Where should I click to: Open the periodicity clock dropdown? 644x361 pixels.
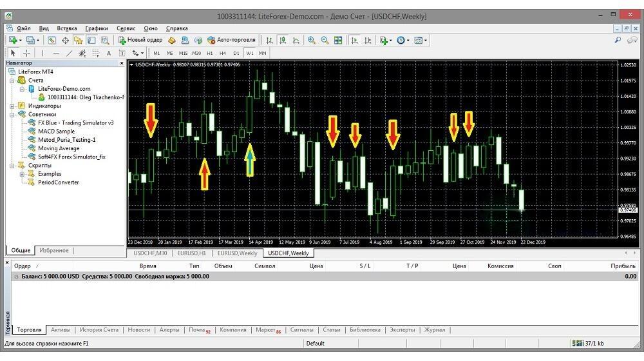pos(403,40)
